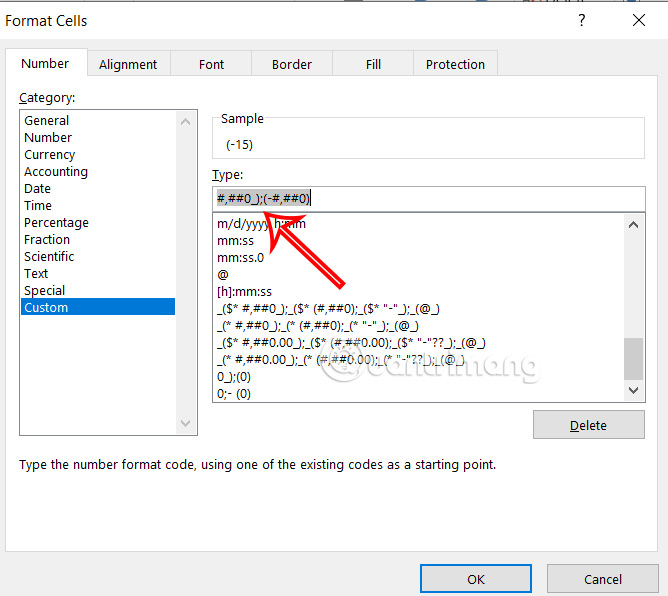668x596 pixels.
Task: Select the Custom category
Action: point(98,307)
